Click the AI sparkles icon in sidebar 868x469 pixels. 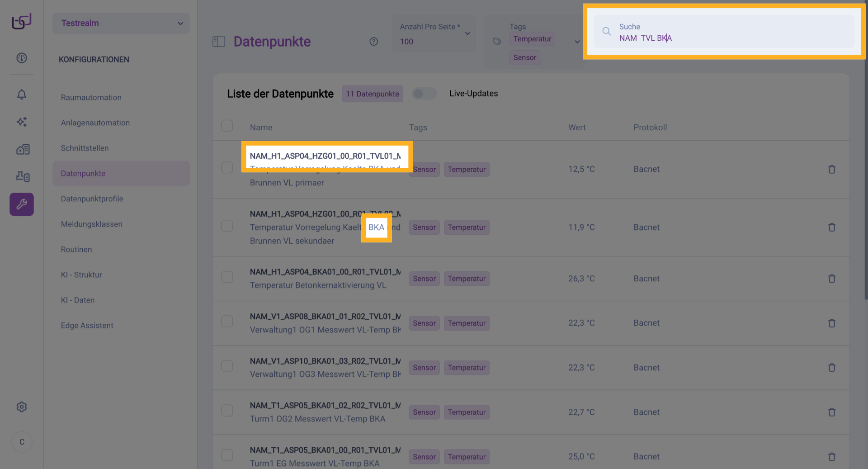click(22, 122)
